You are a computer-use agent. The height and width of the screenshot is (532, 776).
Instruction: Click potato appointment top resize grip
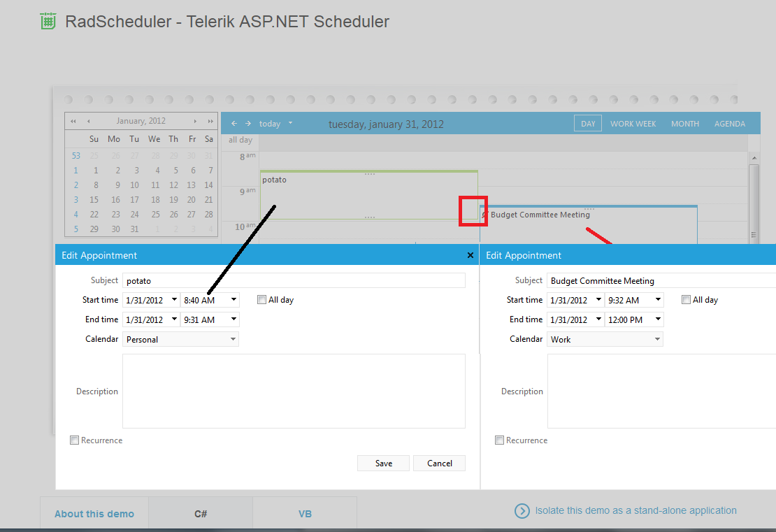[x=370, y=173]
